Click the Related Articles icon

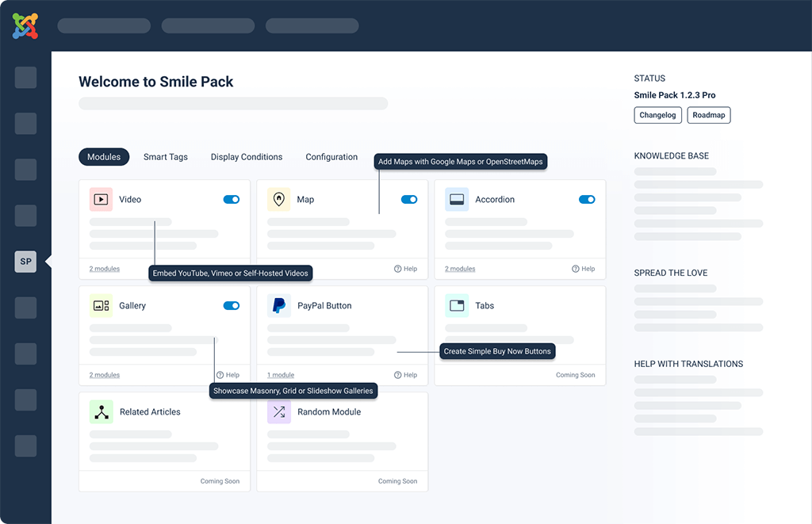(x=101, y=411)
